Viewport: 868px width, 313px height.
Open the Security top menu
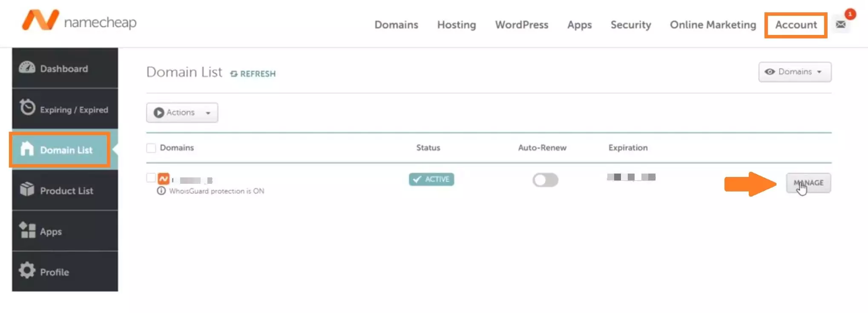[631, 25]
